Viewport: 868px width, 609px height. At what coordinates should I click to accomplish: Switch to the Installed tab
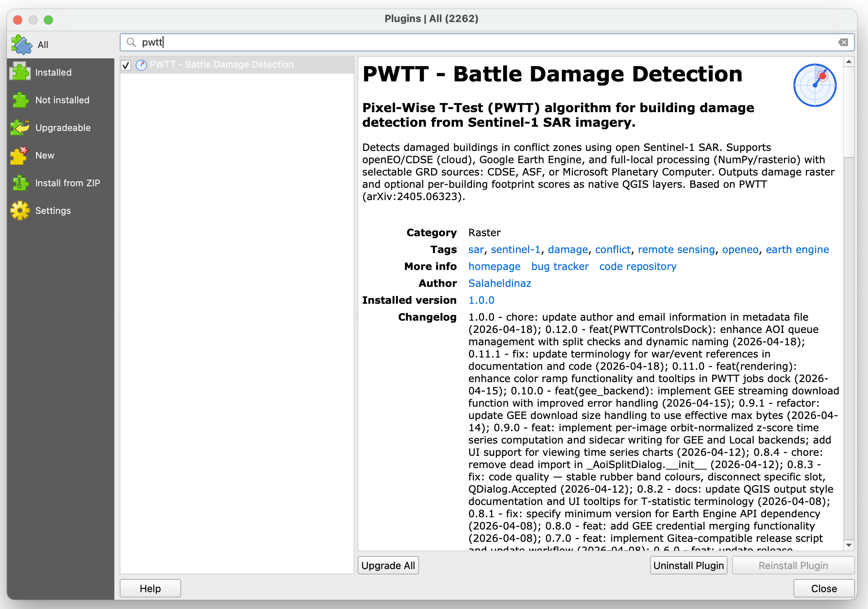click(x=61, y=72)
